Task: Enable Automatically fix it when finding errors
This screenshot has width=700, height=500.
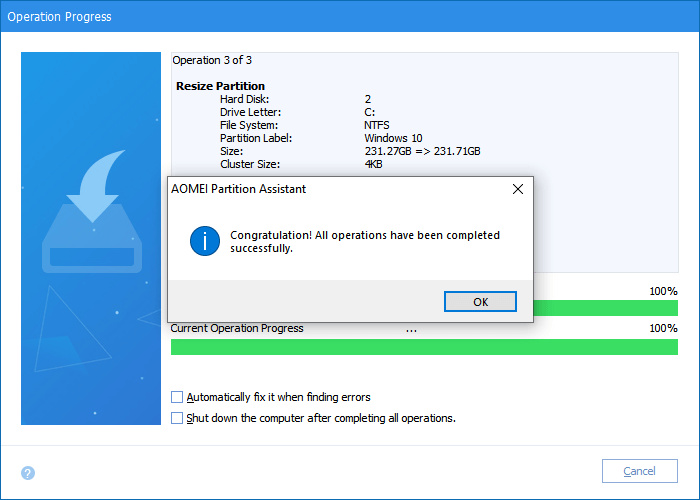Action: (177, 397)
